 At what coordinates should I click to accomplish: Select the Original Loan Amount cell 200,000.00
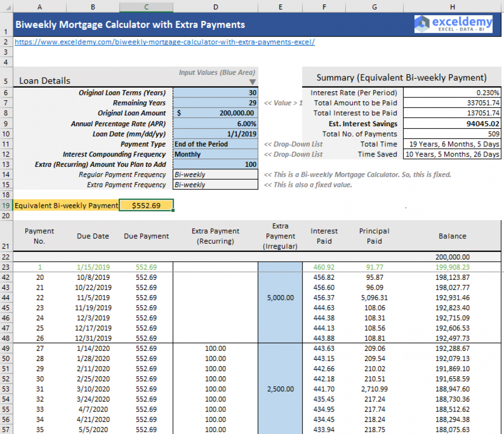click(215, 113)
